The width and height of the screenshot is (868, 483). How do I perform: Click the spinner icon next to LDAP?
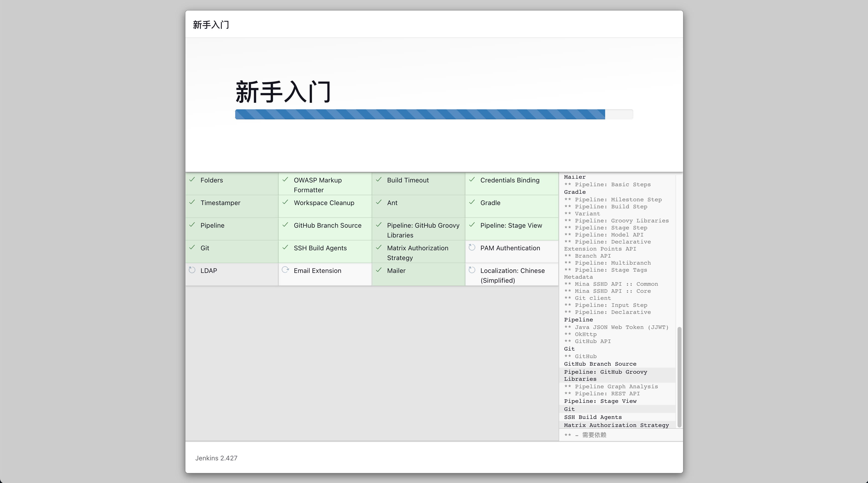coord(192,270)
